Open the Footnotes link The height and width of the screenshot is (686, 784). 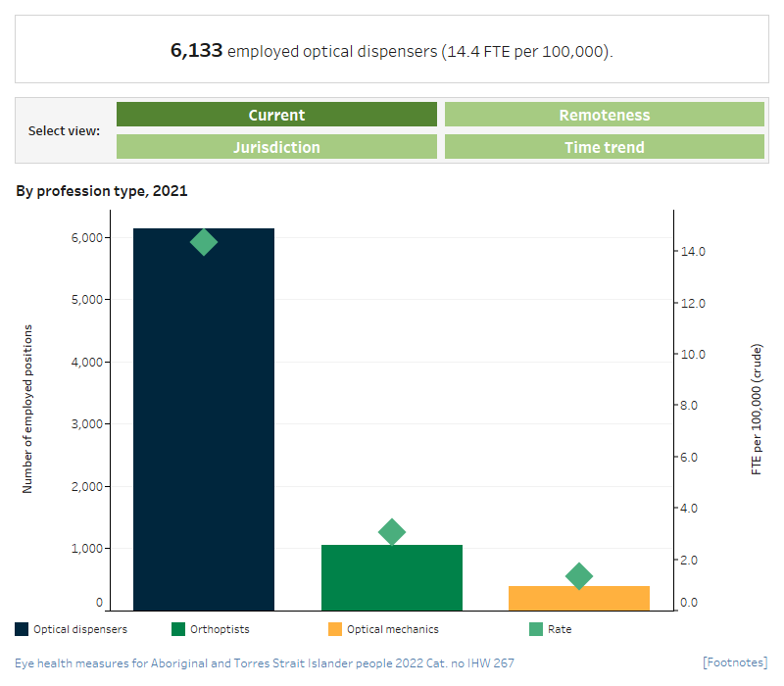(735, 663)
